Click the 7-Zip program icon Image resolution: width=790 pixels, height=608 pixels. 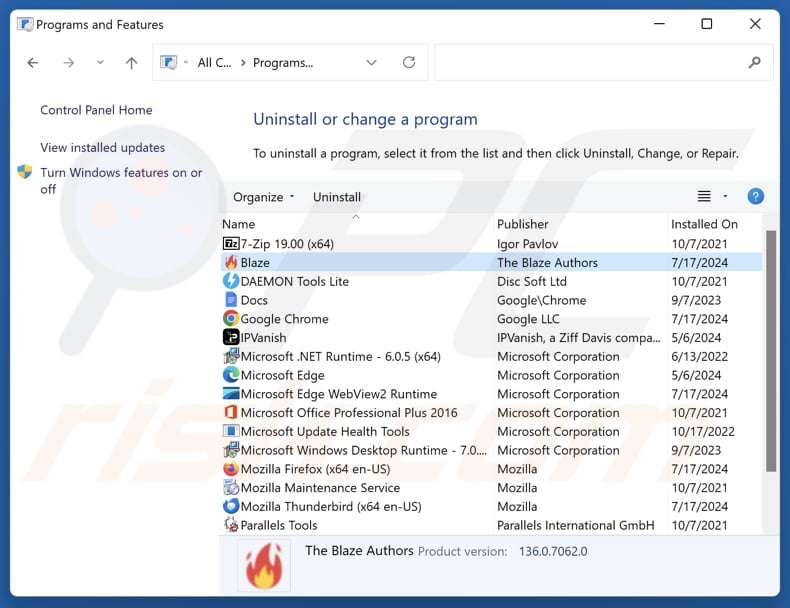[x=231, y=244]
